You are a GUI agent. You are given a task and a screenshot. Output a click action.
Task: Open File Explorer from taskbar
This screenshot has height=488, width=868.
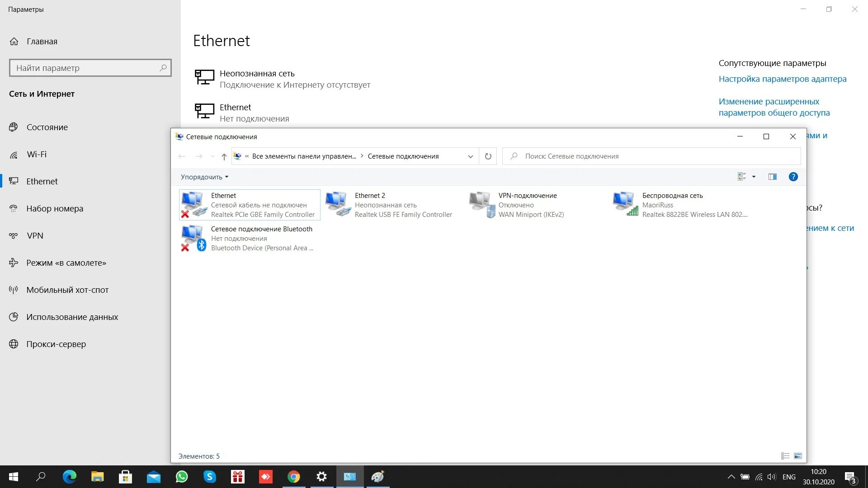[97, 477]
